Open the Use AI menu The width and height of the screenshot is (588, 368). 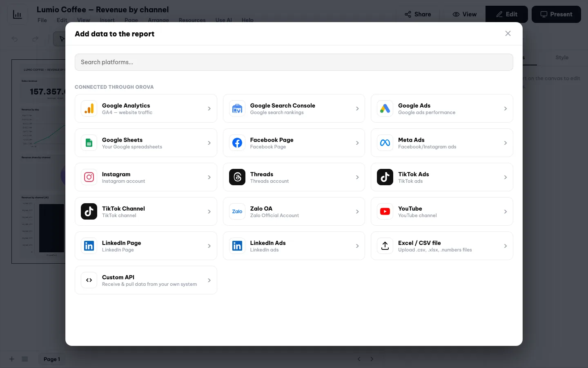224,20
